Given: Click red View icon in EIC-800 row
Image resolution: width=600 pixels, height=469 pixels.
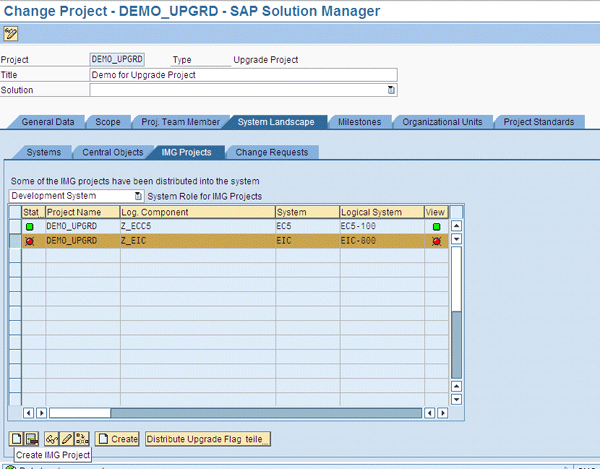Looking at the screenshot, I should pos(436,241).
